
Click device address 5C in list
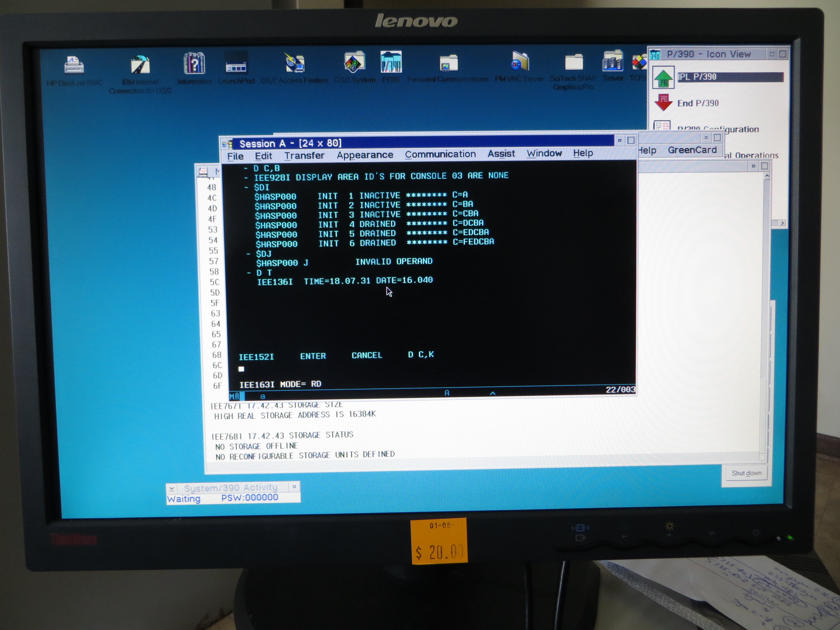tap(215, 282)
